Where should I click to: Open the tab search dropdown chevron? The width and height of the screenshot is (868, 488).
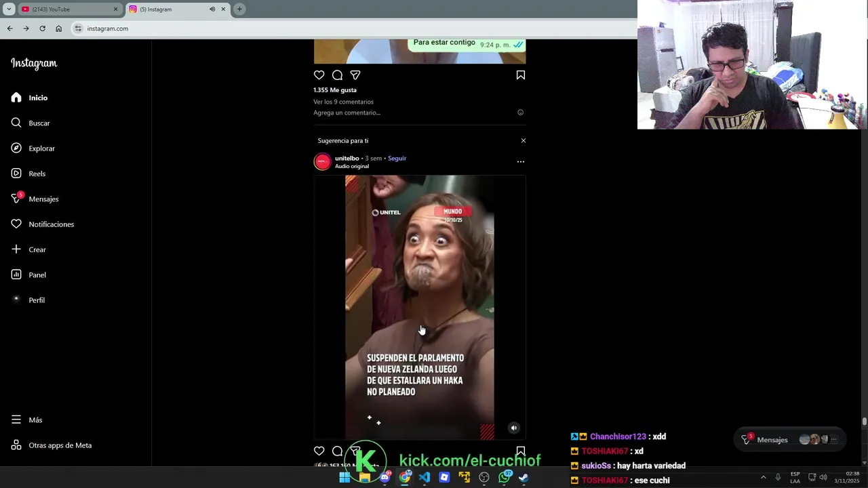tap(9, 9)
